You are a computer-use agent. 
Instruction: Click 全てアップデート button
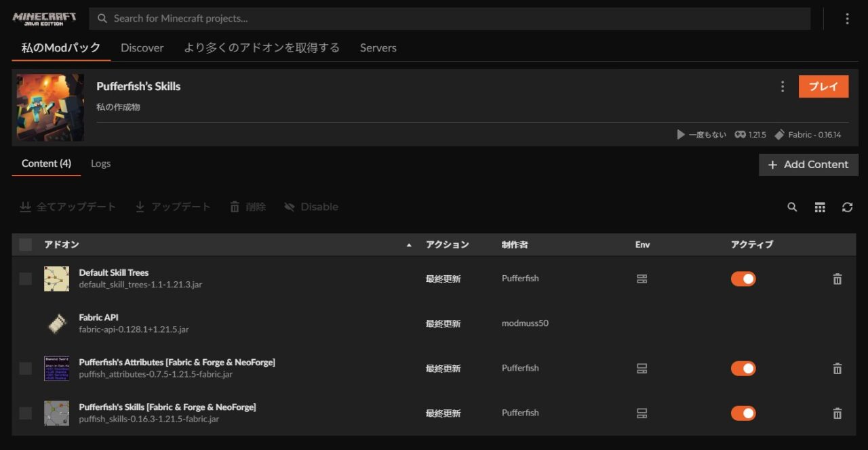pos(68,207)
